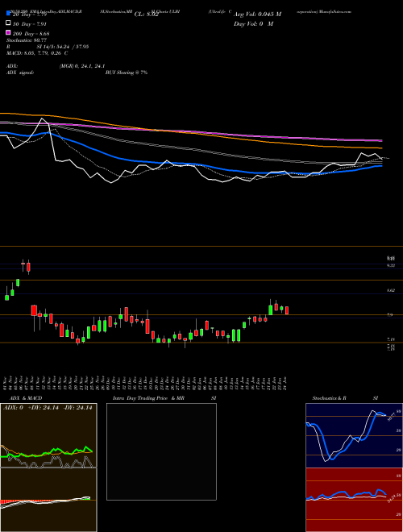Click the 'Intra Day Trading Price & MR' title
Viewport: 403px width, 532px height.
click(148, 398)
